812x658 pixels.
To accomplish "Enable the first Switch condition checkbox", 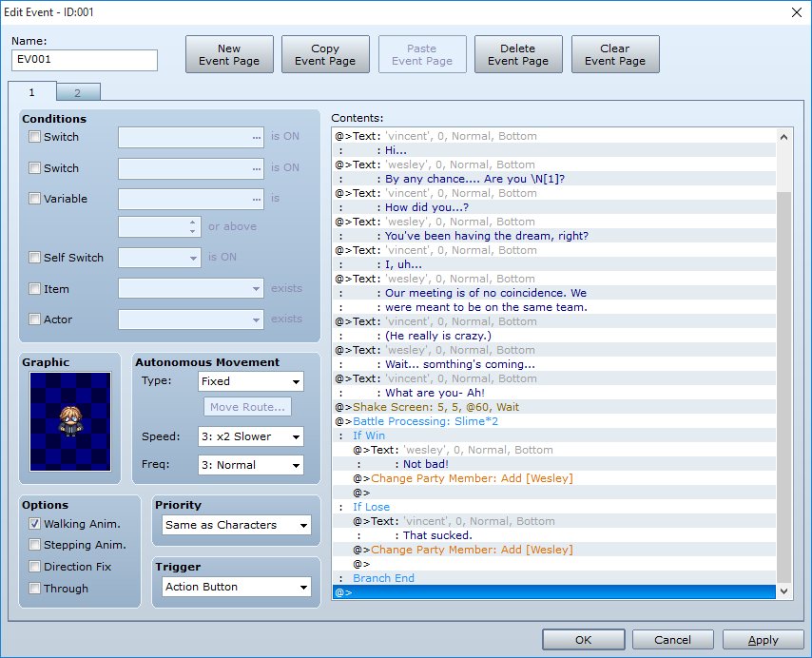I will (34, 137).
